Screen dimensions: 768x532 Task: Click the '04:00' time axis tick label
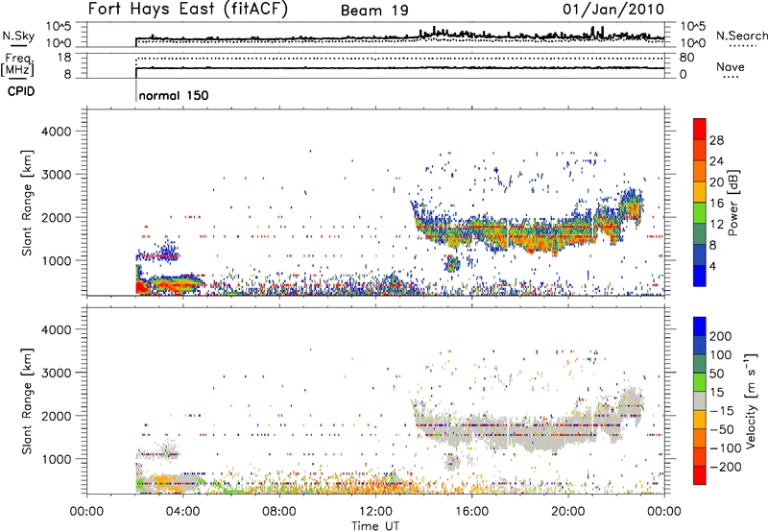point(182,512)
